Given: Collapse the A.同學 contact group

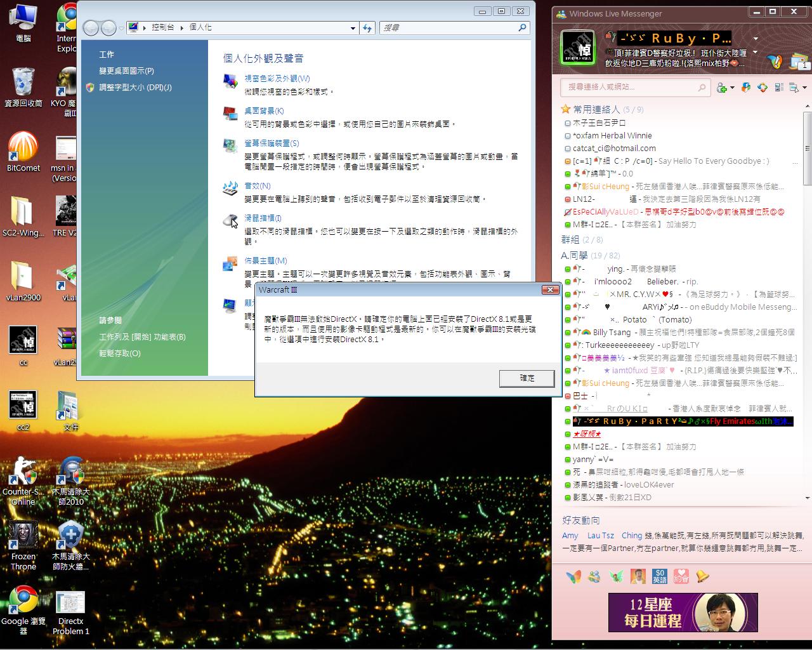Looking at the screenshot, I should (574, 255).
